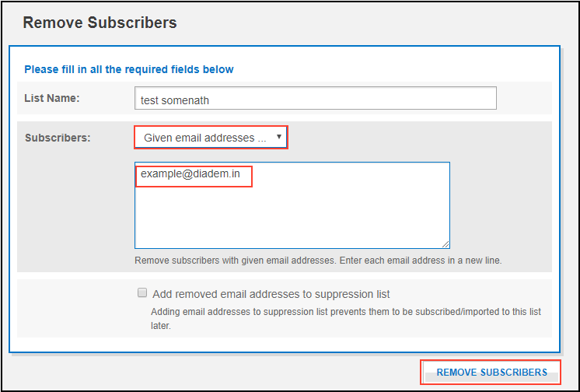
Task: Select the "Given email addresses ..." option text
Action: (x=204, y=138)
